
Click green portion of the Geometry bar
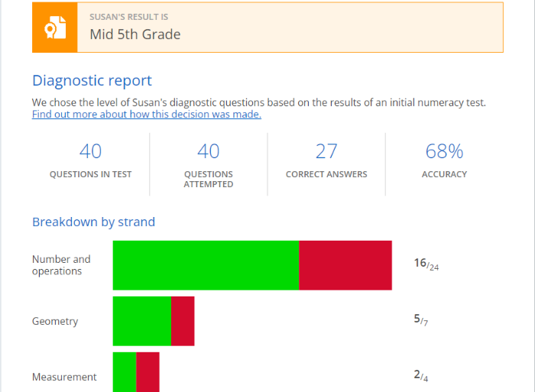pyautogui.click(x=141, y=321)
